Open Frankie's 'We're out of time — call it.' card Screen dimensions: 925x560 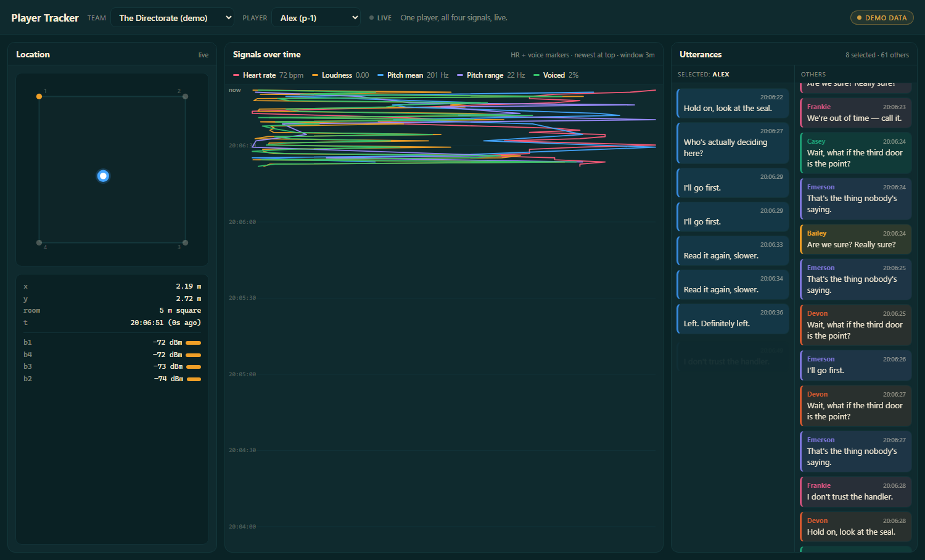click(855, 113)
